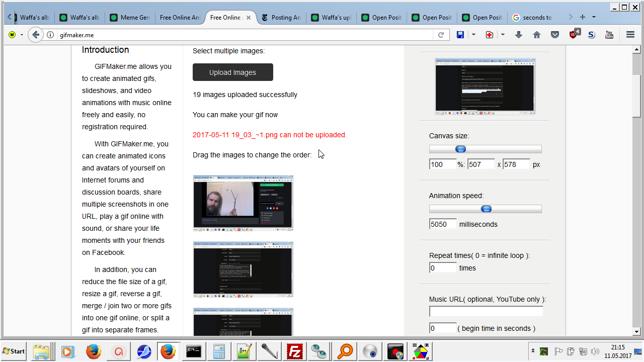Image resolution: width=644 pixels, height=362 pixels.
Task: Expand the dropdown beside the save icon
Action: 473,35
